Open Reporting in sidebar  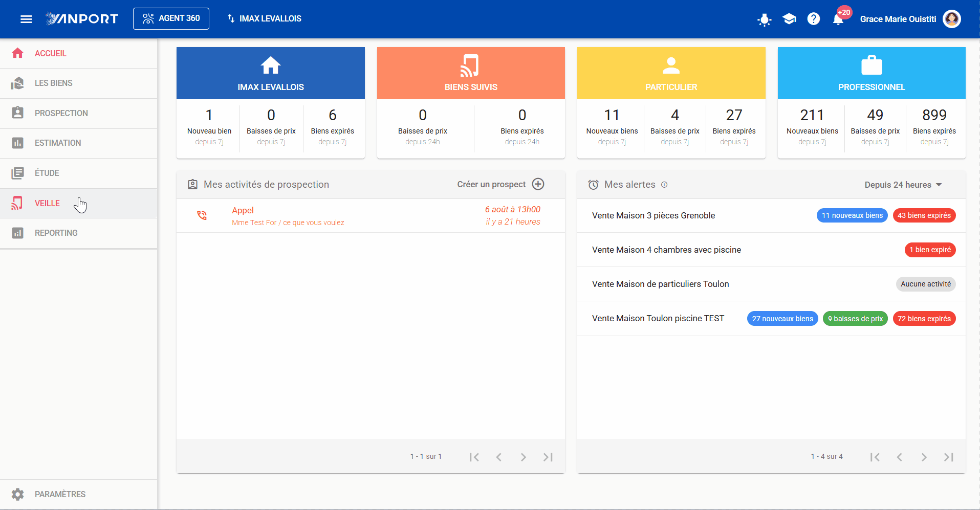(78, 233)
